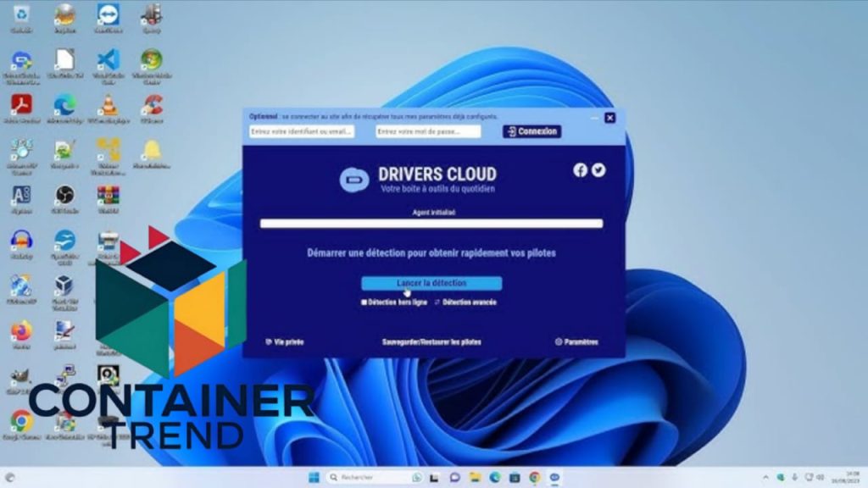
Task: Open the Paramètres settings
Action: 576,342
